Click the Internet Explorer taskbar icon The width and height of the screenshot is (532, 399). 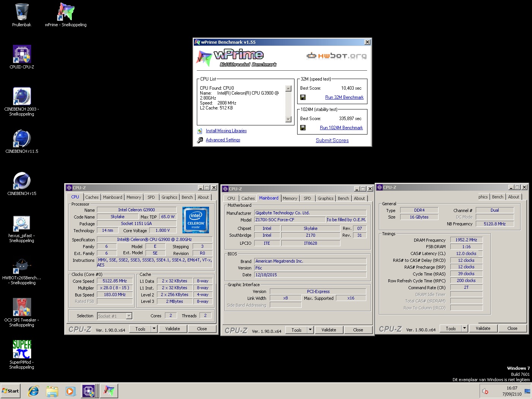pos(34,391)
